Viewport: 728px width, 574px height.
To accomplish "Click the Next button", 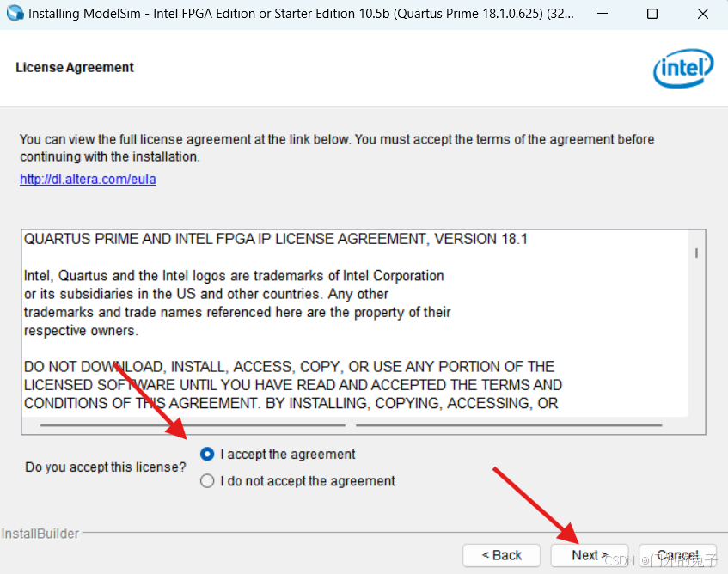I will click(590, 555).
